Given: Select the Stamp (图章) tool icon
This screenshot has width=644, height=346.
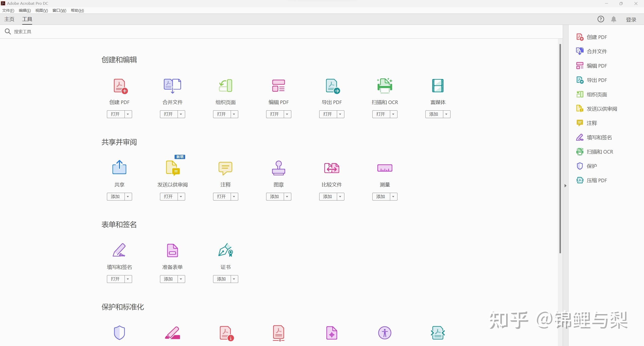Looking at the screenshot, I should 278,168.
